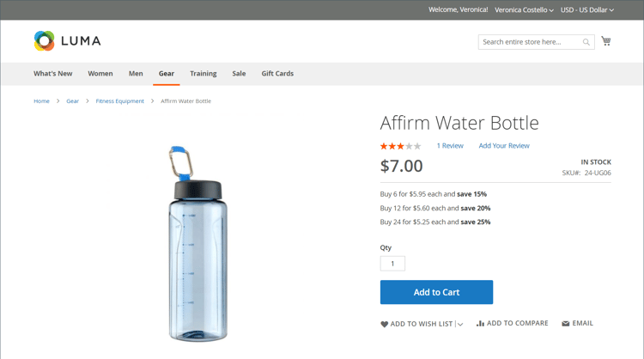Click the email envelope icon
644x359 pixels.
566,324
